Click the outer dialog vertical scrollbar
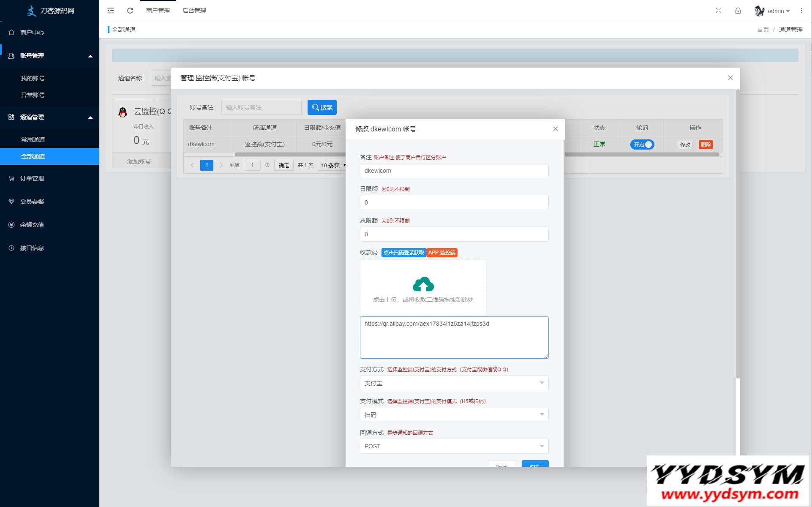 tap(738, 232)
